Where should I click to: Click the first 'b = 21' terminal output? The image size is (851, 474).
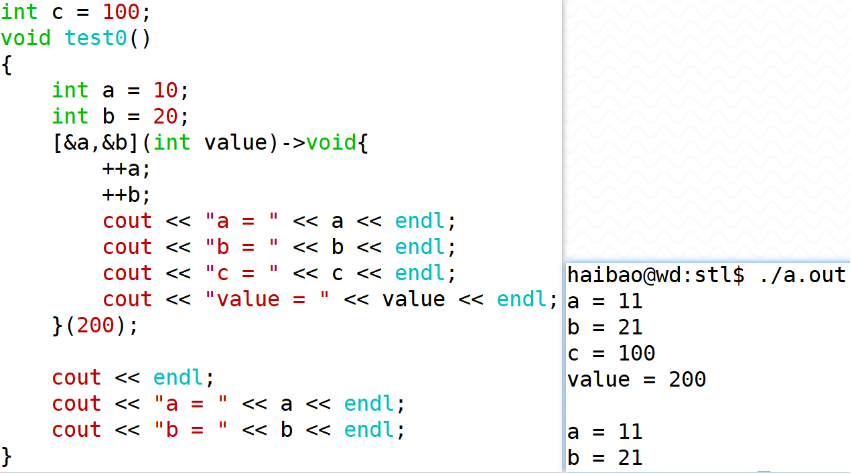(x=605, y=327)
